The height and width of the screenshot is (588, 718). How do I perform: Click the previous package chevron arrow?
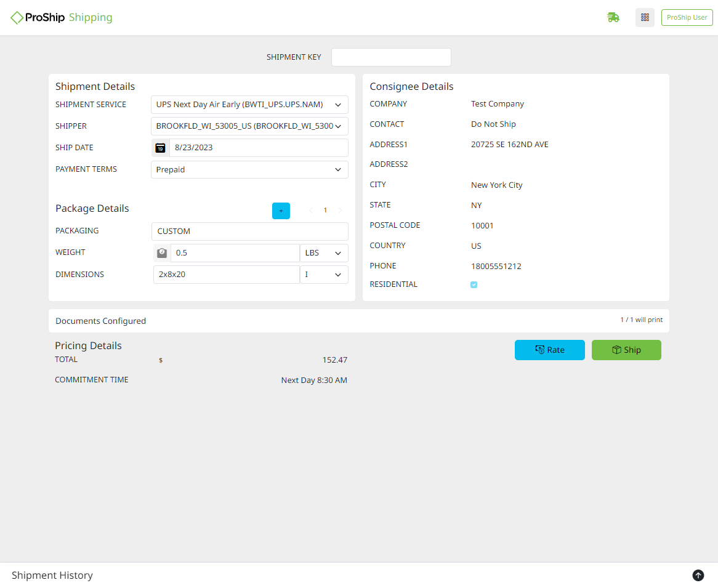pyautogui.click(x=310, y=210)
